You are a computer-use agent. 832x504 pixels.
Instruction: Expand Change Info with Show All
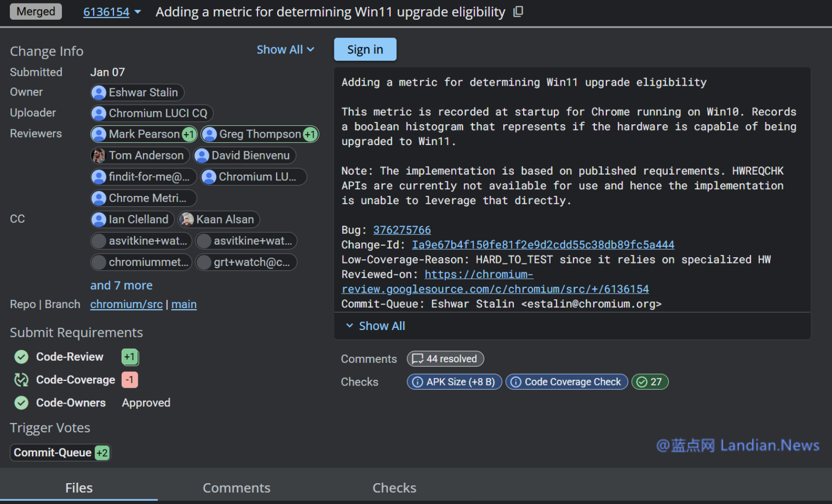[285, 50]
